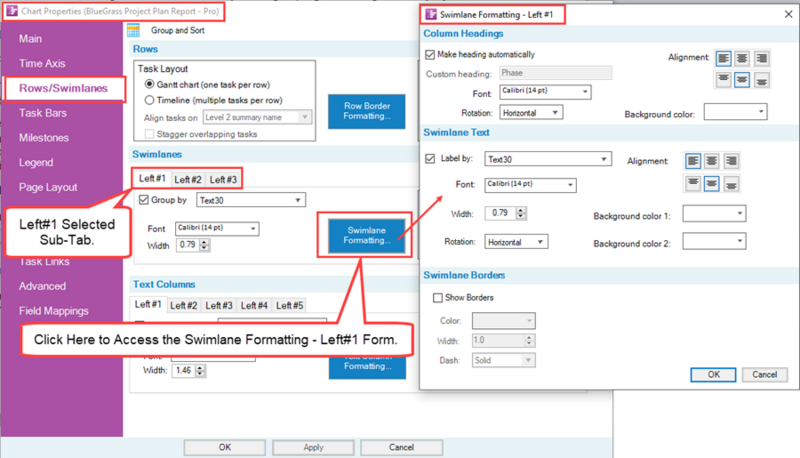
Task: Select Timeline multiple tasks per row
Action: pos(149,100)
